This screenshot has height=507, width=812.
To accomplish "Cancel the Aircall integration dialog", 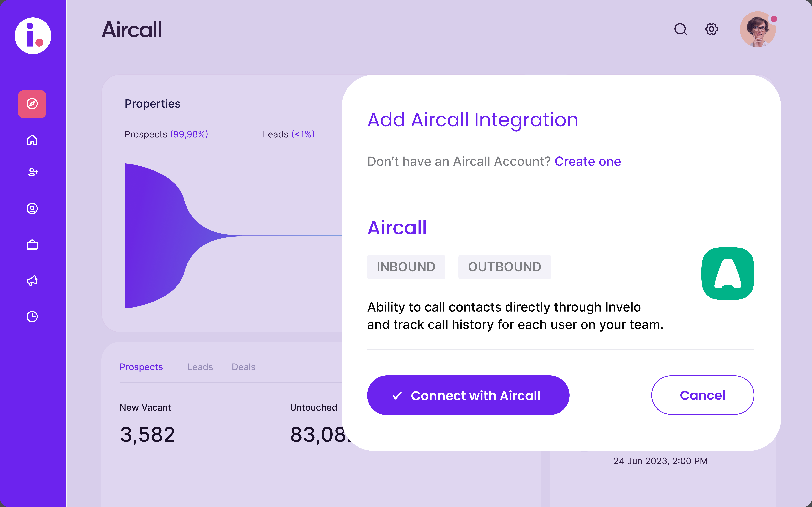I will 703,395.
